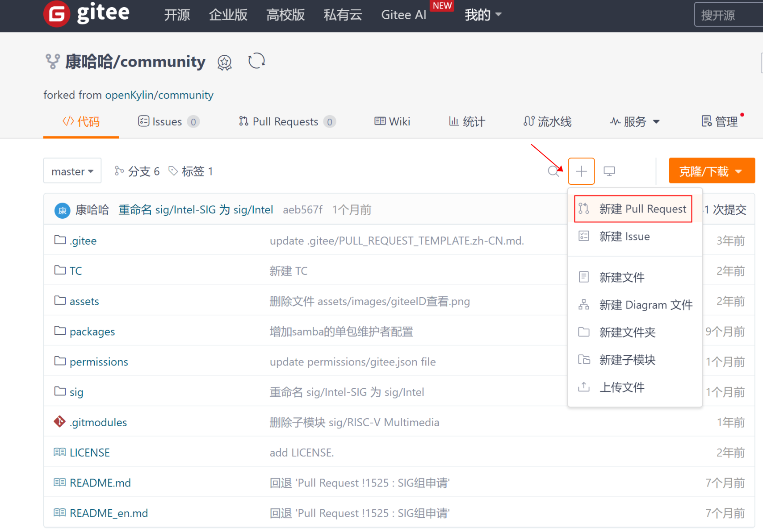
Task: Click the 康哈哈/community repository title
Action: [135, 62]
